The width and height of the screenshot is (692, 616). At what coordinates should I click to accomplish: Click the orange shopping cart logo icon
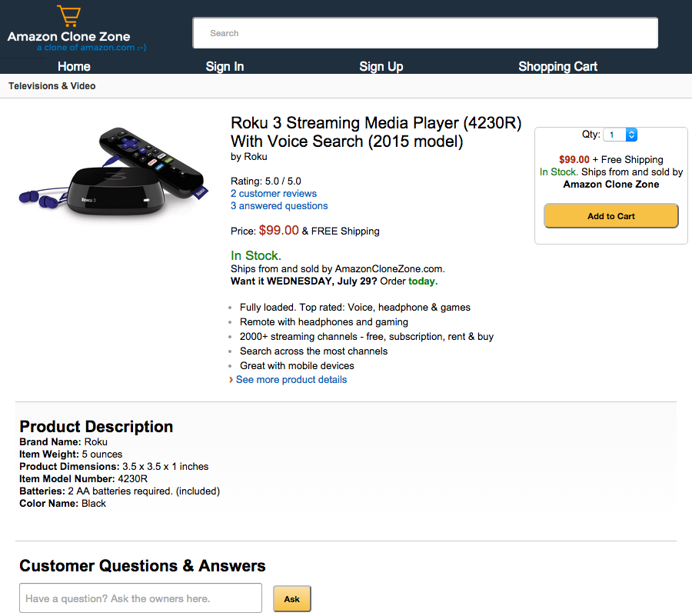tap(68, 16)
